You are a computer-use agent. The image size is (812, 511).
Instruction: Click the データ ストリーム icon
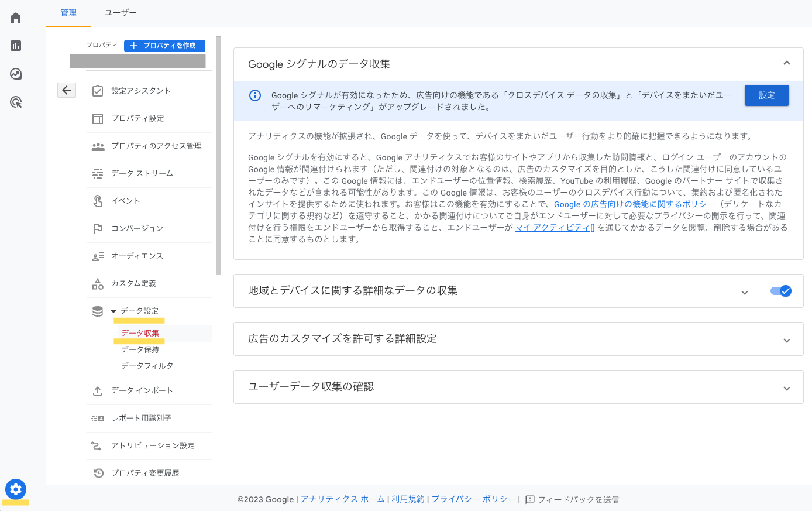tap(98, 173)
